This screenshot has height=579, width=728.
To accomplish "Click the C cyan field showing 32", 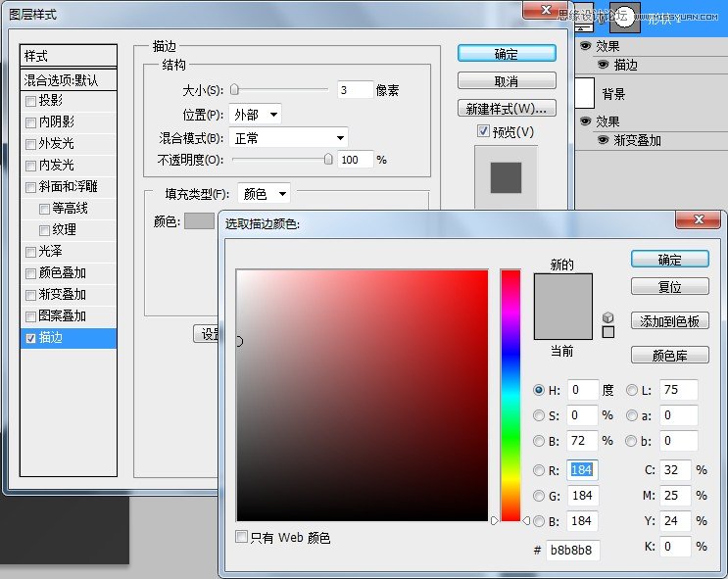I will (x=675, y=470).
